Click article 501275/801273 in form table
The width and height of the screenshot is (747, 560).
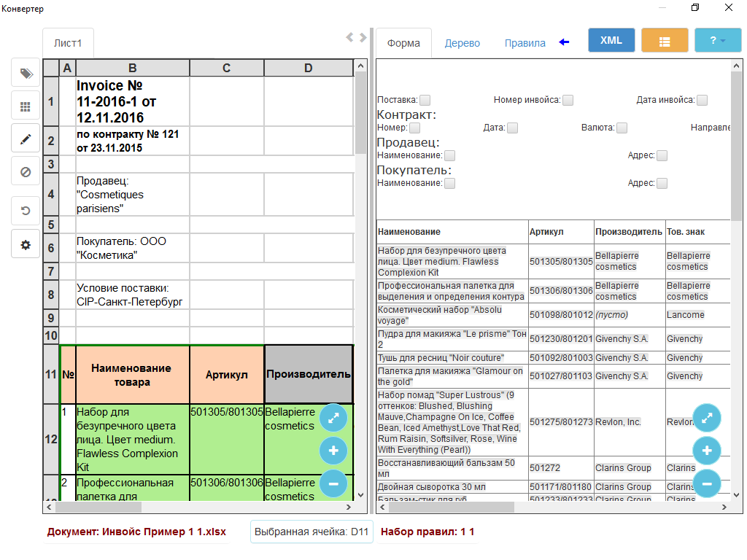pos(561,422)
